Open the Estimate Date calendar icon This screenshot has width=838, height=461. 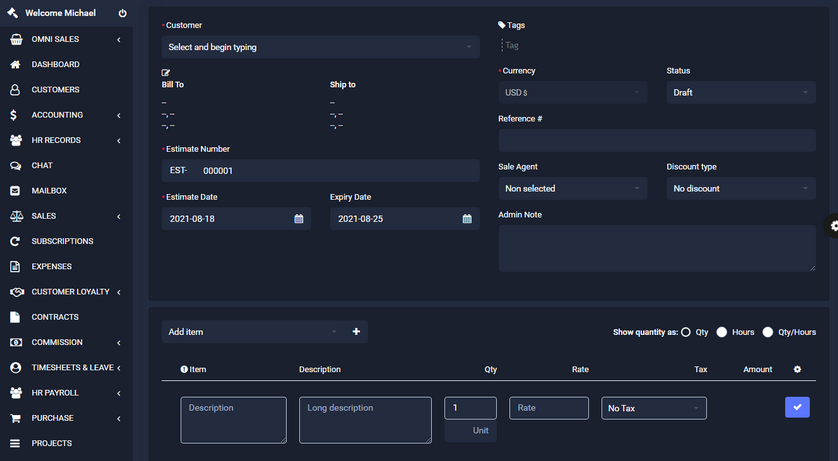click(298, 219)
